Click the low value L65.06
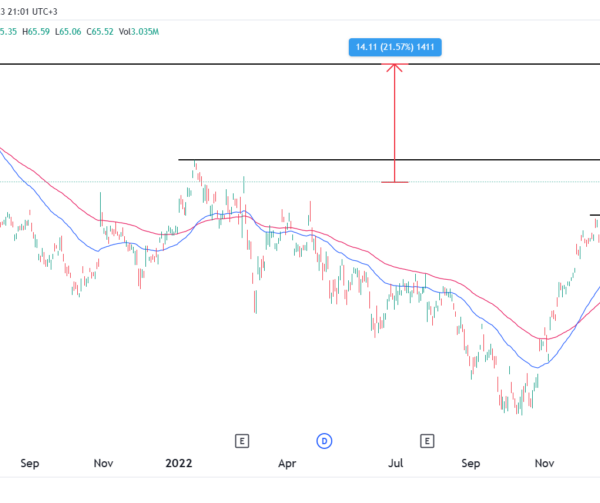The height and width of the screenshot is (503, 600). (x=68, y=32)
